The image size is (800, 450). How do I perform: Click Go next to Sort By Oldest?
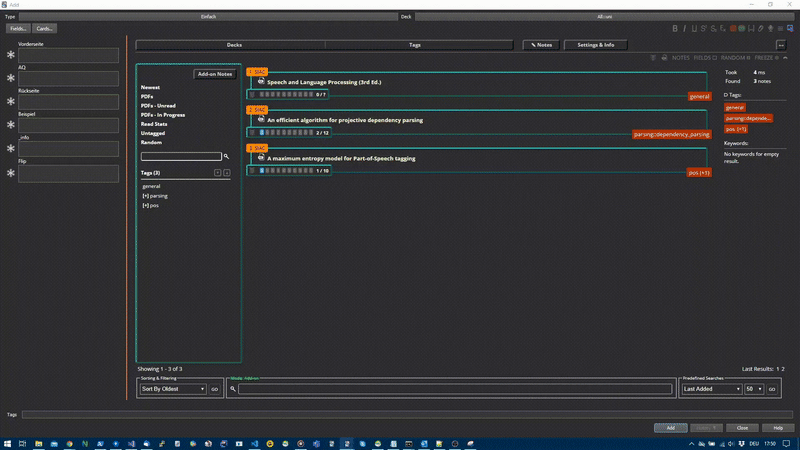point(214,389)
